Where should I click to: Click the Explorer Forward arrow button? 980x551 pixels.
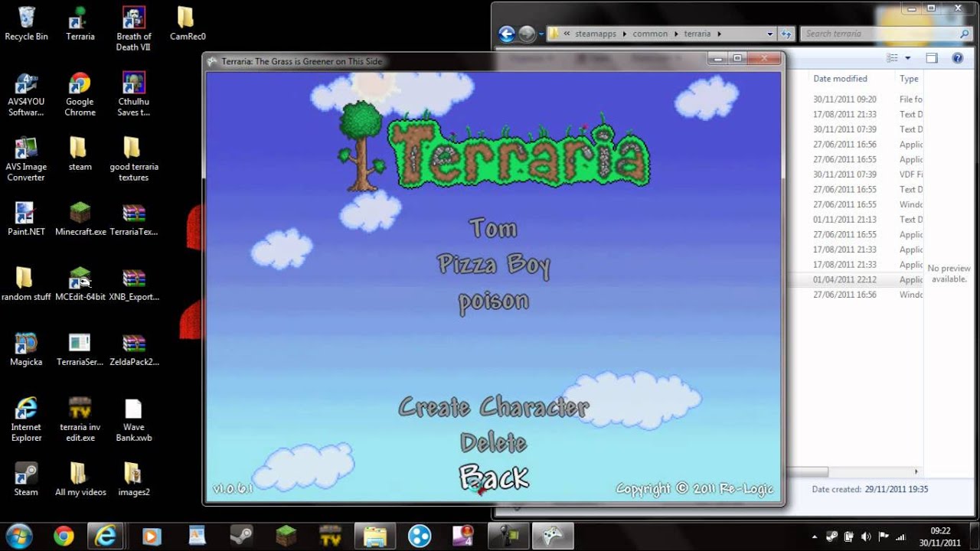pyautogui.click(x=527, y=34)
